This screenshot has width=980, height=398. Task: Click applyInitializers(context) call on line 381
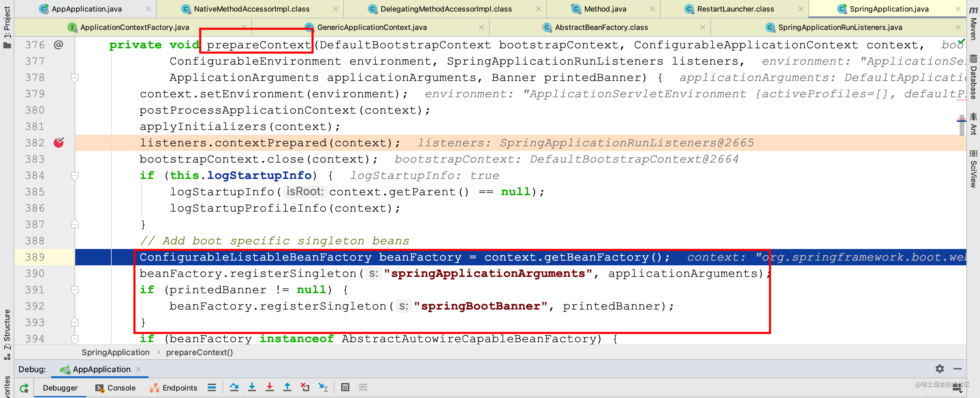pyautogui.click(x=240, y=127)
